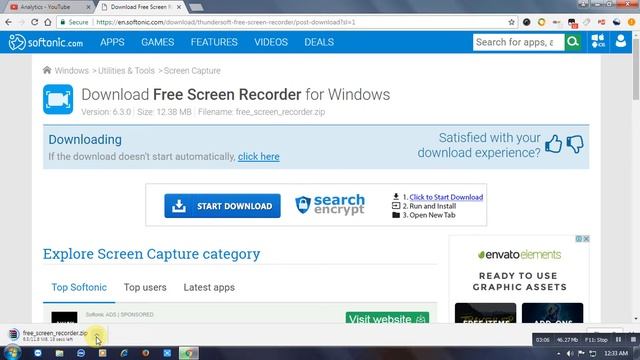
Task: Open the download item options arrow
Action: click(x=97, y=335)
